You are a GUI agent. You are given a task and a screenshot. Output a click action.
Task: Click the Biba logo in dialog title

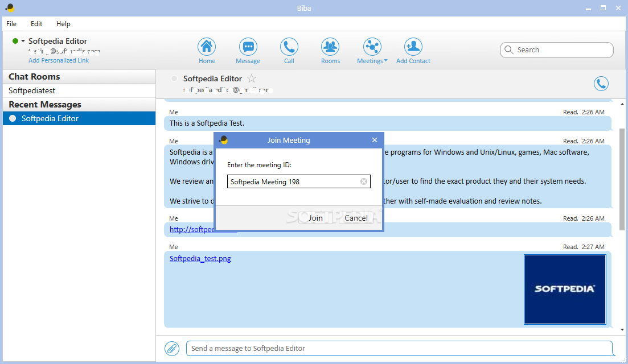(x=224, y=140)
